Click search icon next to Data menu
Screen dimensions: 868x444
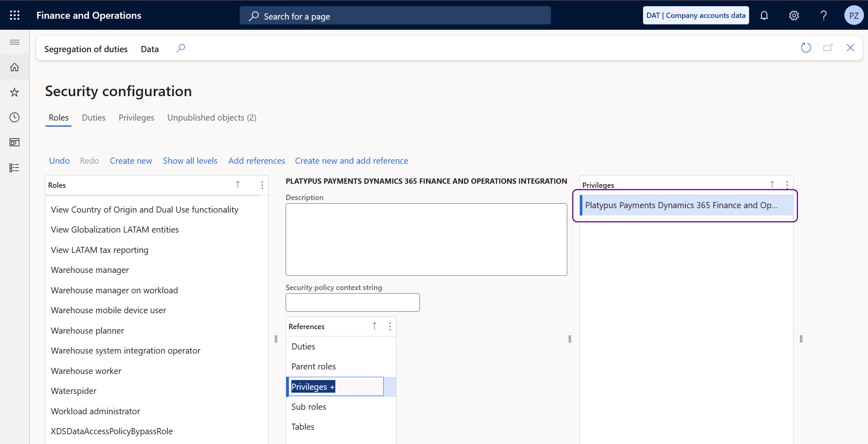click(x=181, y=48)
